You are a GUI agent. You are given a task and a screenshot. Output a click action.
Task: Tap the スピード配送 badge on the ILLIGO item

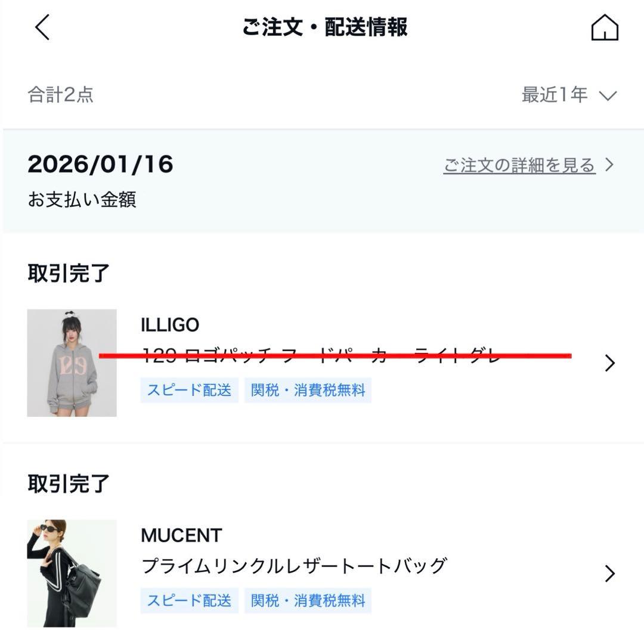pyautogui.click(x=189, y=390)
